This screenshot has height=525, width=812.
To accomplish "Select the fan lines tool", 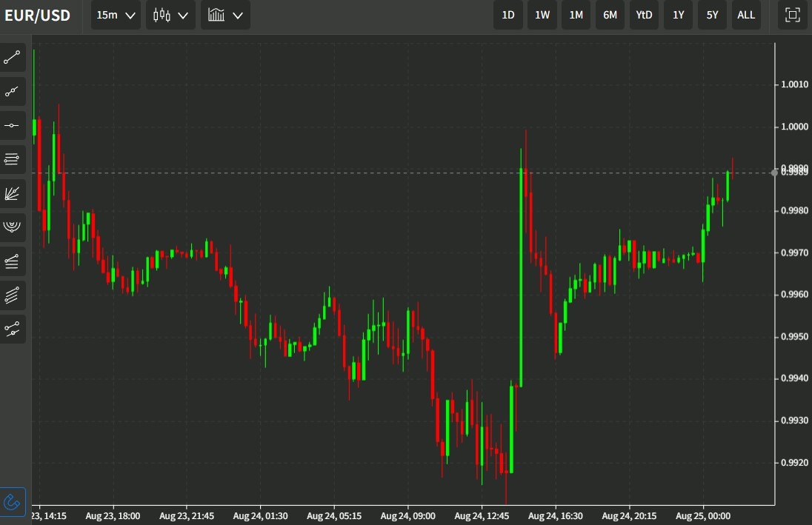I will (13, 193).
